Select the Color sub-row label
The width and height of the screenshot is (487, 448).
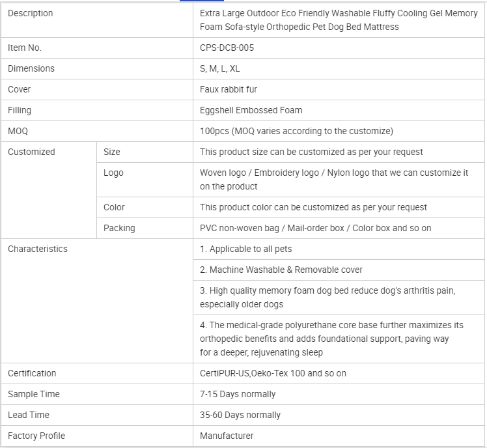coord(114,207)
